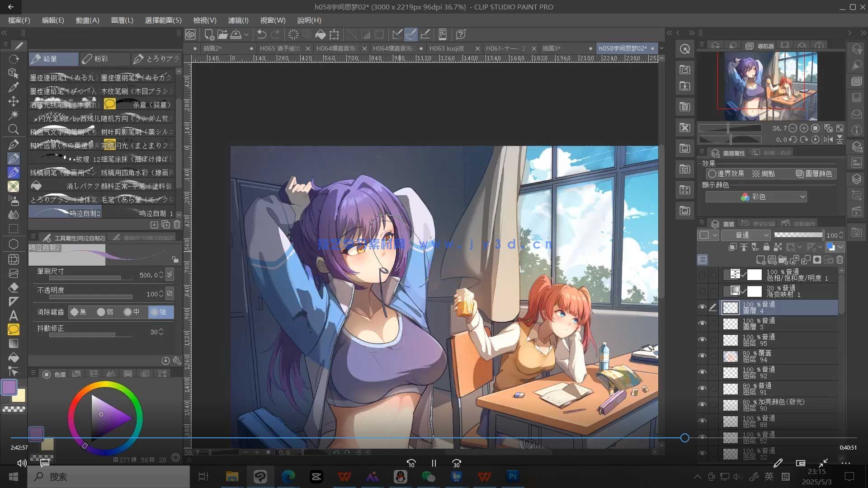
Task: Select the Move layer tool
Action: (x=14, y=101)
